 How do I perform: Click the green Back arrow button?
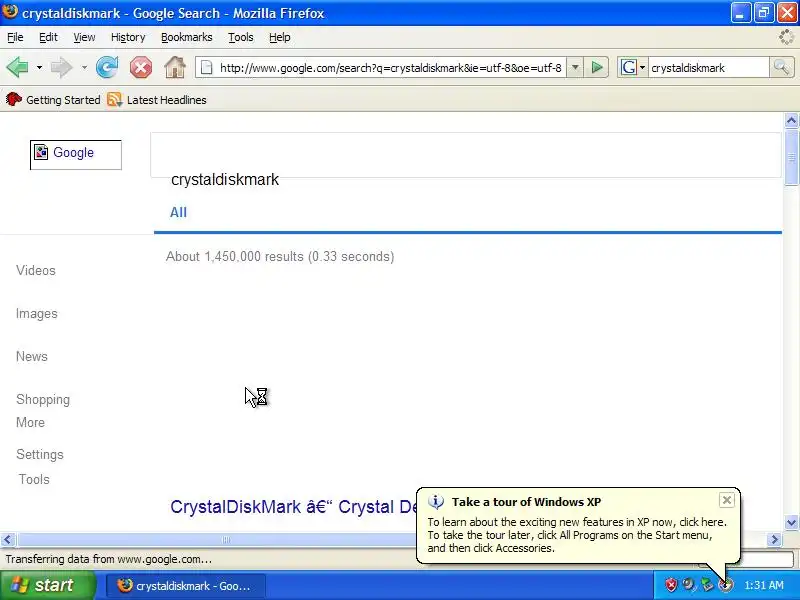(x=17, y=67)
